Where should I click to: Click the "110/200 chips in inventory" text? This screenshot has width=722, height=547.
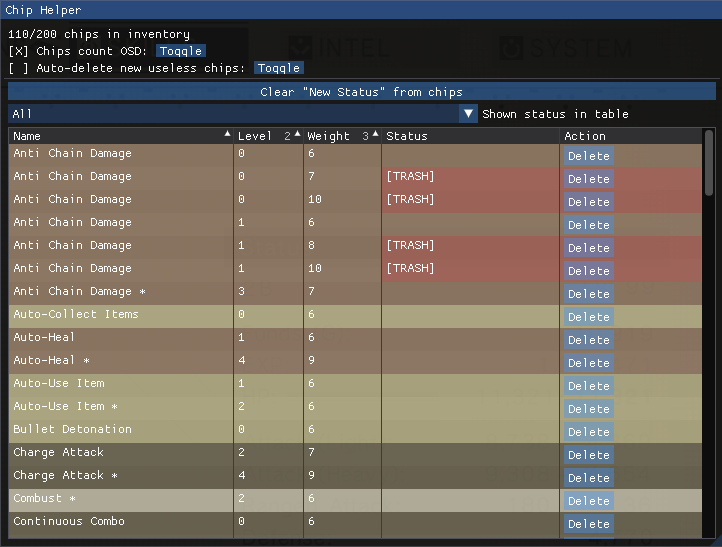pyautogui.click(x=99, y=34)
